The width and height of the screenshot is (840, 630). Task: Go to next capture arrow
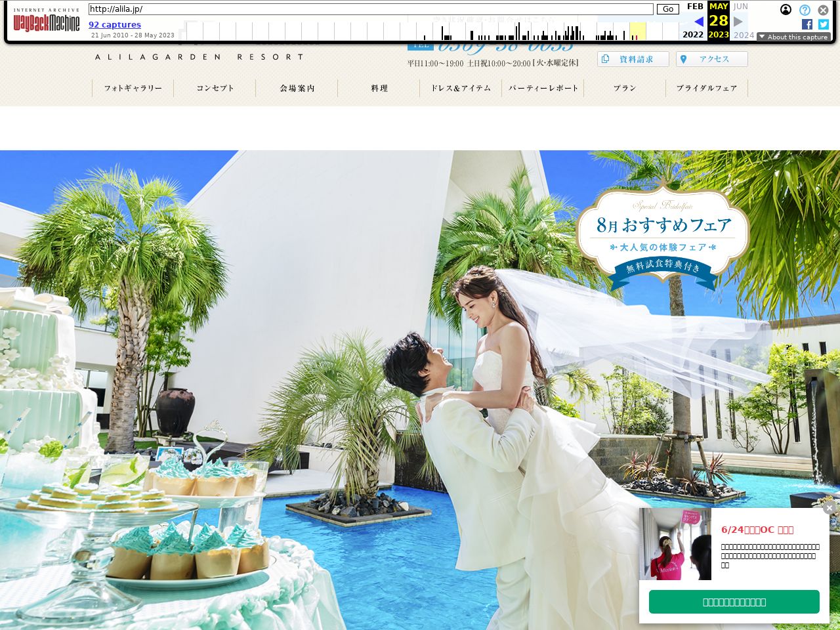[x=738, y=22]
